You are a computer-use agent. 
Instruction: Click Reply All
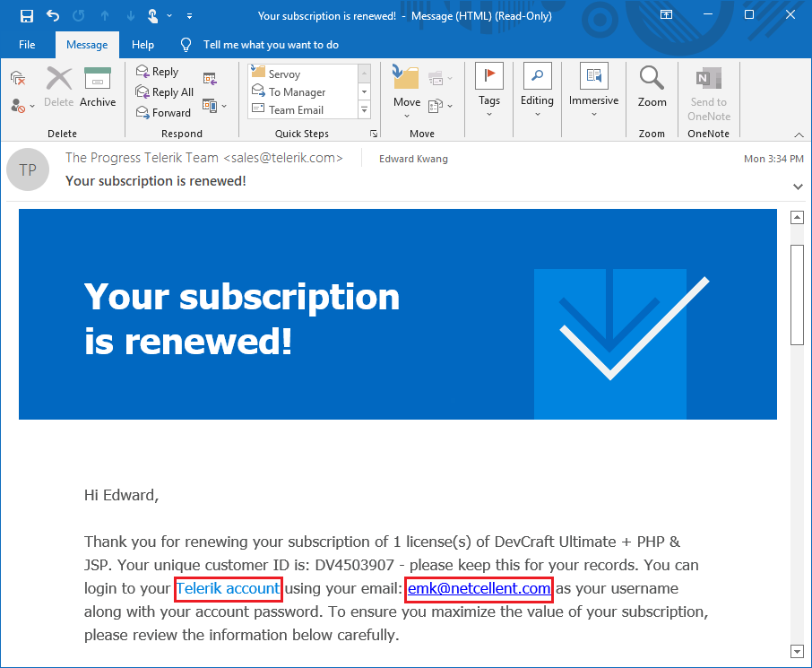[x=164, y=92]
